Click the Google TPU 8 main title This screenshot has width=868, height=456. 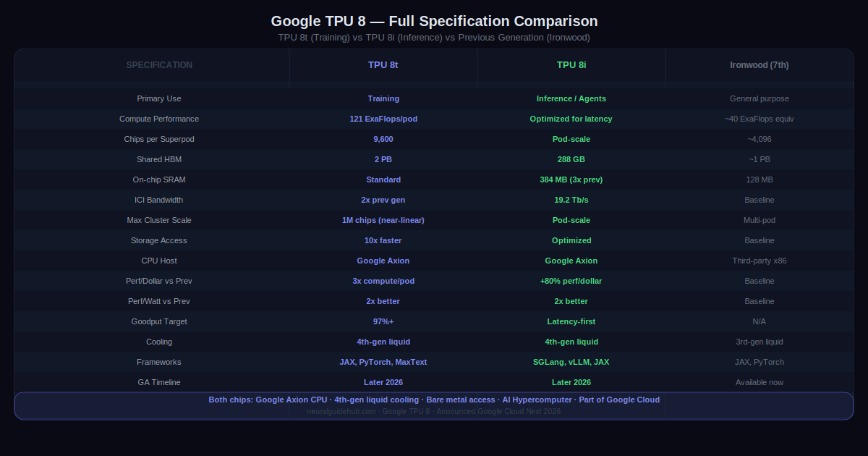click(434, 21)
